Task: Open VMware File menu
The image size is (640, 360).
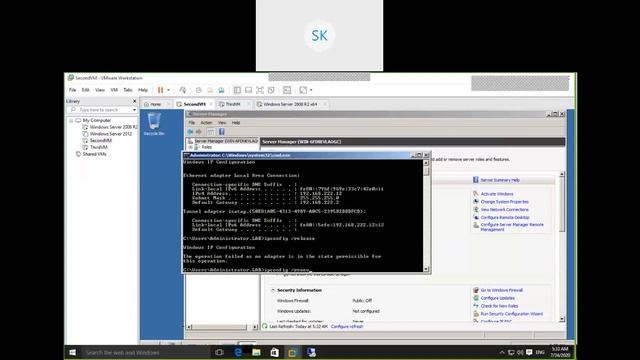Action: pyautogui.click(x=72, y=90)
